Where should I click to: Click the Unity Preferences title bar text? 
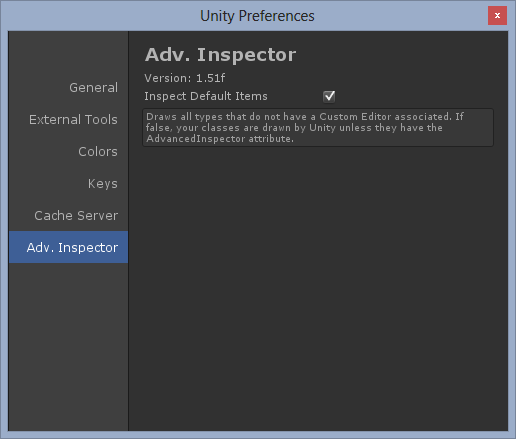pos(257,16)
